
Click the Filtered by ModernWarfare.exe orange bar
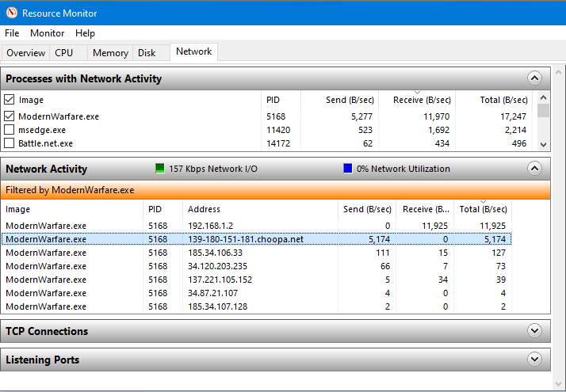point(275,190)
